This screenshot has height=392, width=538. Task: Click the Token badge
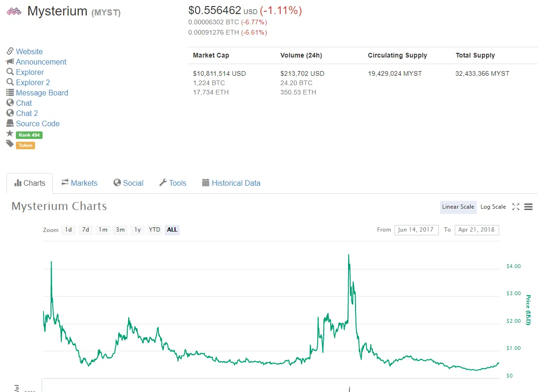click(25, 145)
